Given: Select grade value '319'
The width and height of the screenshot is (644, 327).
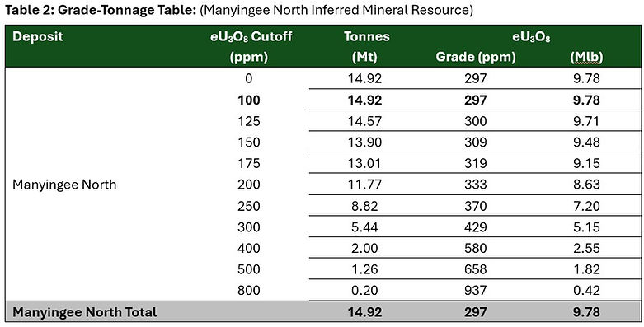Looking at the screenshot, I should 476,164.
